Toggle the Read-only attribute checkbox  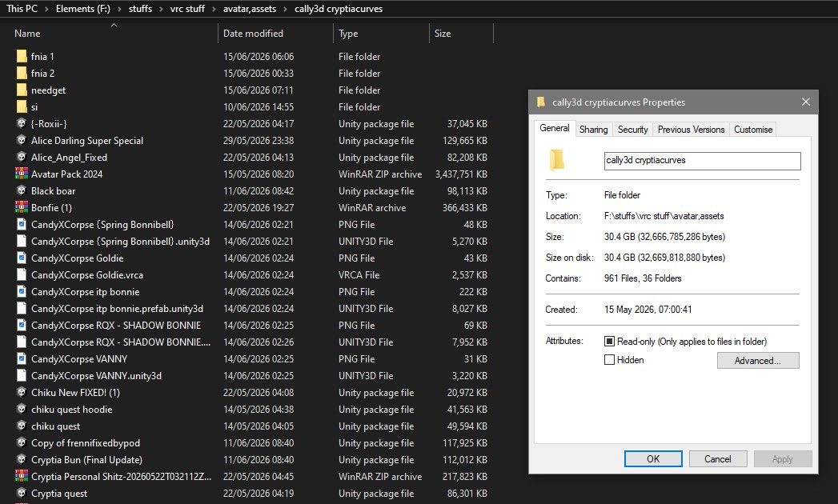[609, 341]
